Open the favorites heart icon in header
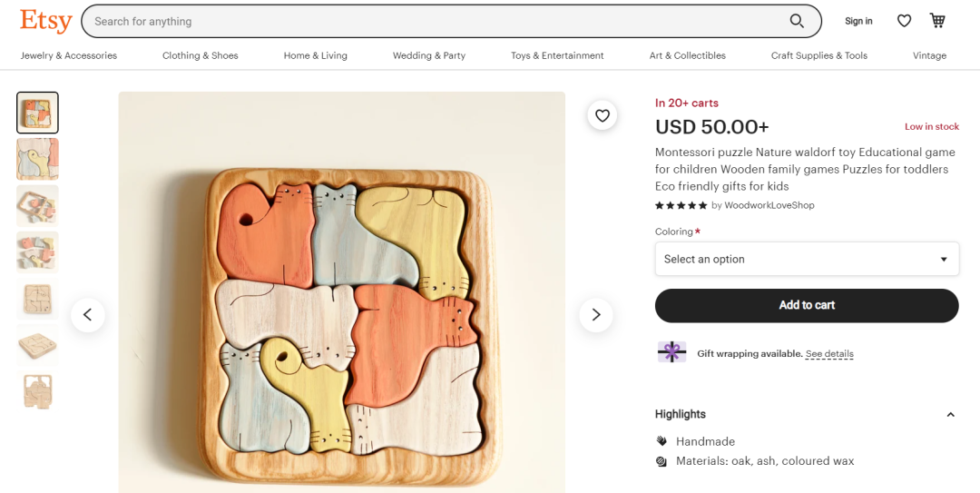Screen dimensions: 980x493 (904, 21)
